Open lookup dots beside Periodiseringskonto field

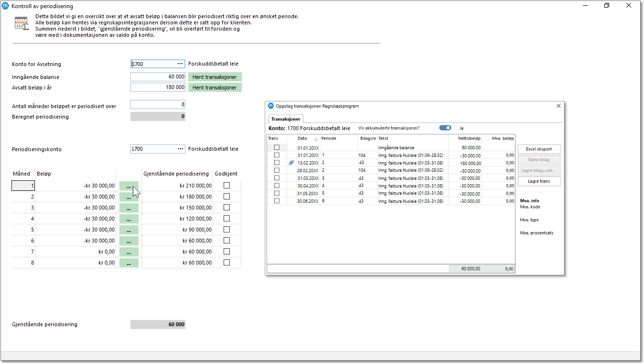tap(180, 149)
